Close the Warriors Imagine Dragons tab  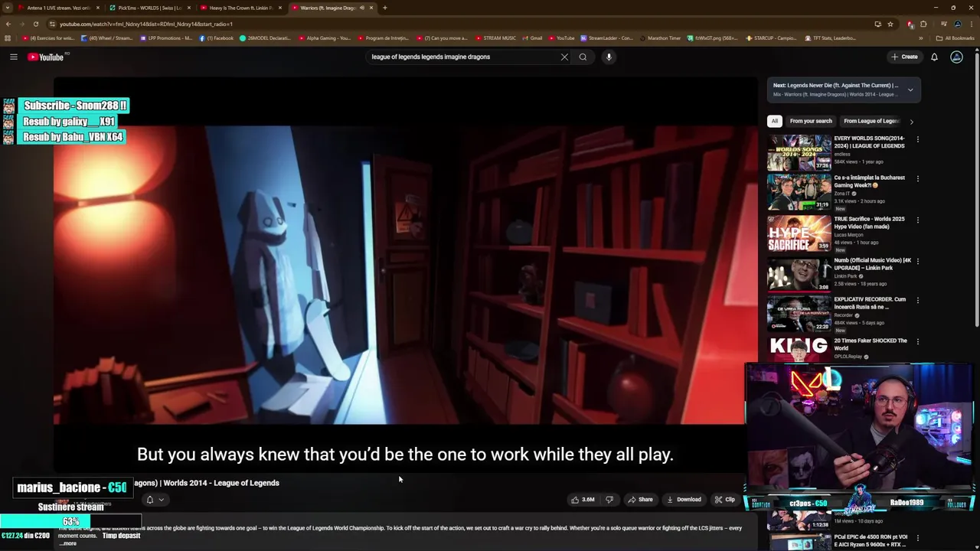pos(371,8)
